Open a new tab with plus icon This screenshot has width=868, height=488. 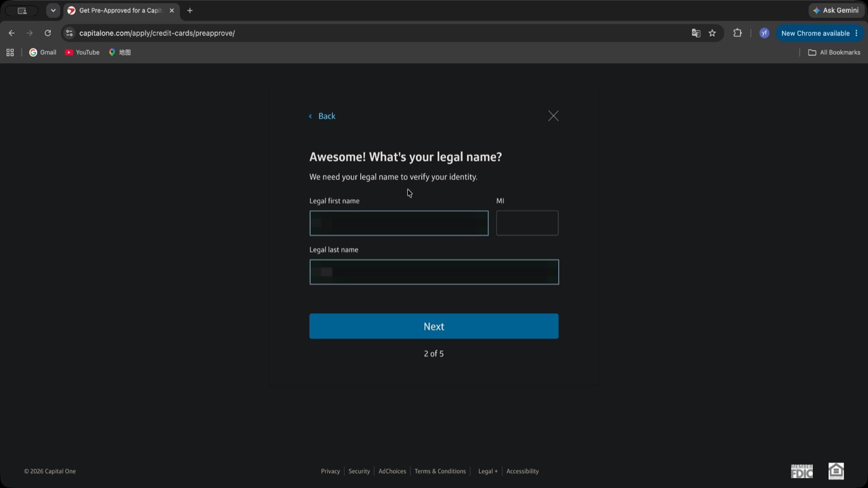tap(190, 11)
